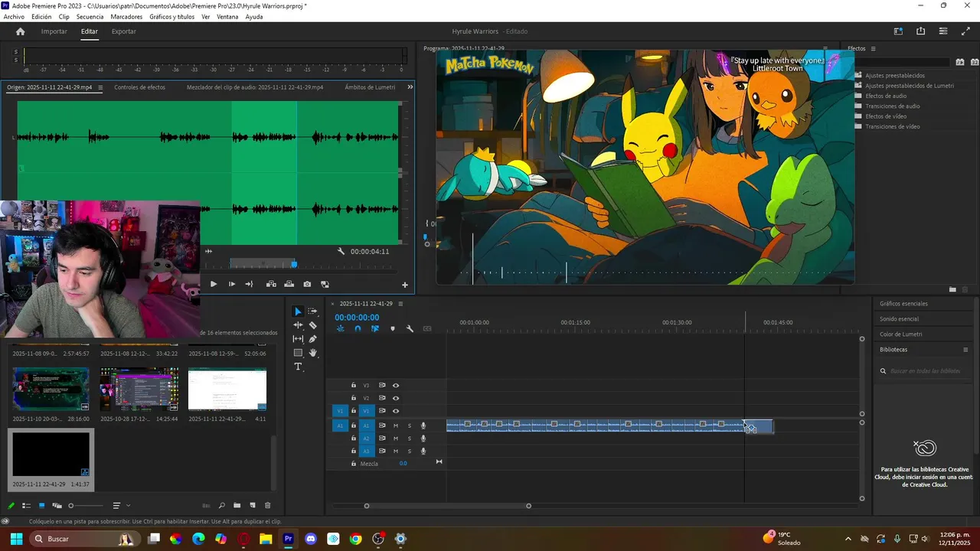Expand the Efectos de vídeo folder

[x=886, y=116]
